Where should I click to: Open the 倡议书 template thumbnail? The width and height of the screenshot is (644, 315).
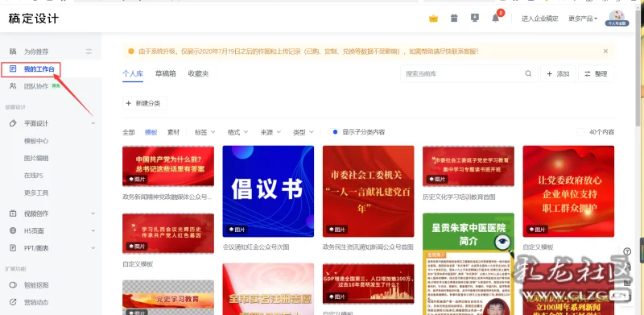pos(268,191)
